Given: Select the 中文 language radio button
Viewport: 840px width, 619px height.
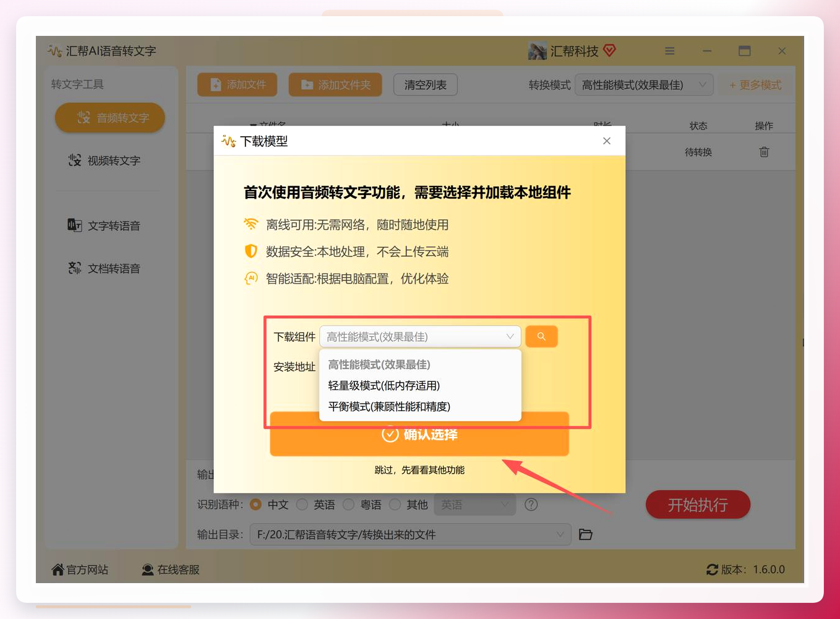Looking at the screenshot, I should point(255,504).
